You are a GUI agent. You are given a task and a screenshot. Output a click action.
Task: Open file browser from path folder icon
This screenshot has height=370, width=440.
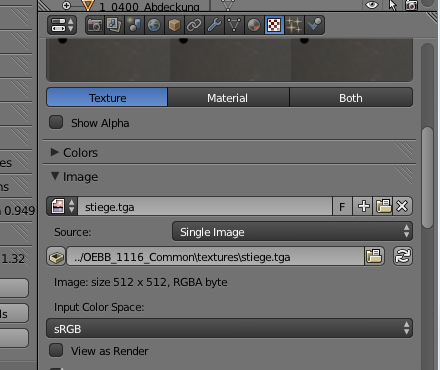[x=374, y=256]
